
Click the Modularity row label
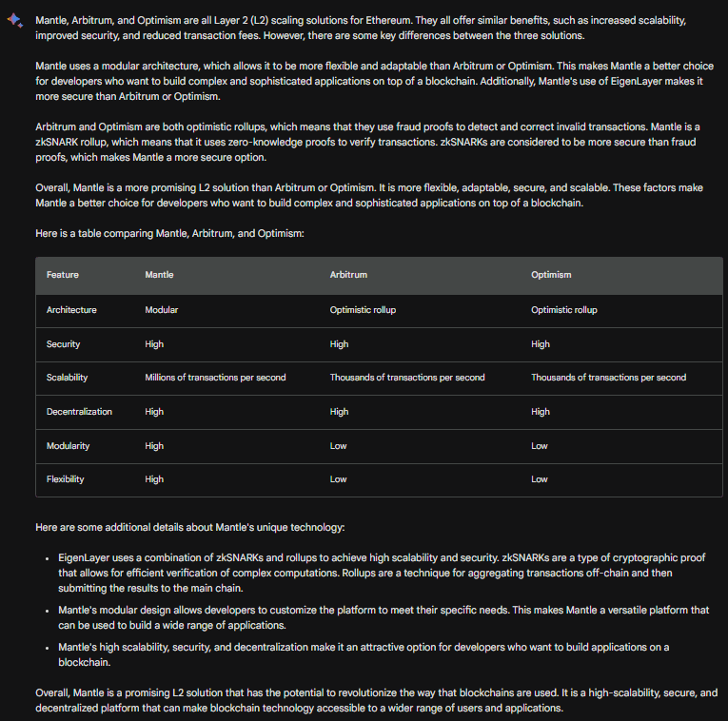(67, 446)
